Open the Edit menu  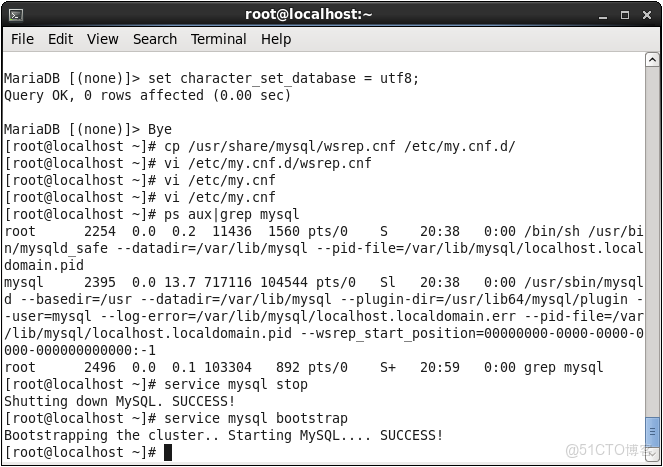click(x=60, y=39)
